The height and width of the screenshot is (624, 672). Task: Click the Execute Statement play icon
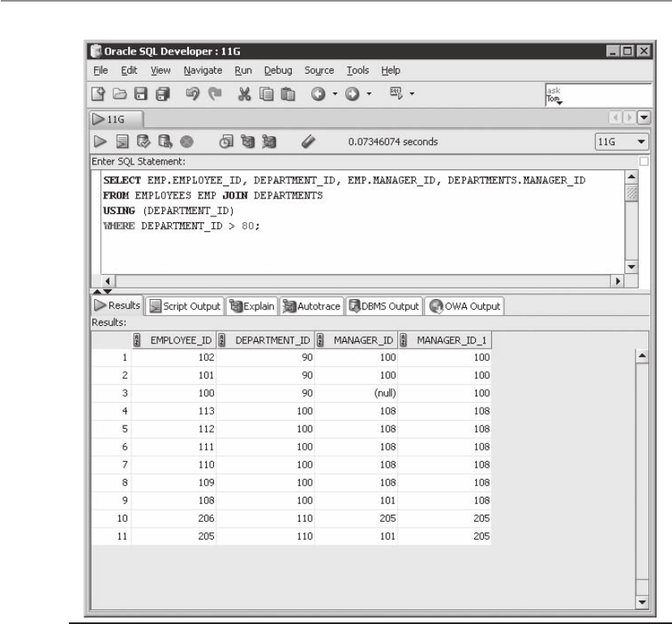coord(100,142)
